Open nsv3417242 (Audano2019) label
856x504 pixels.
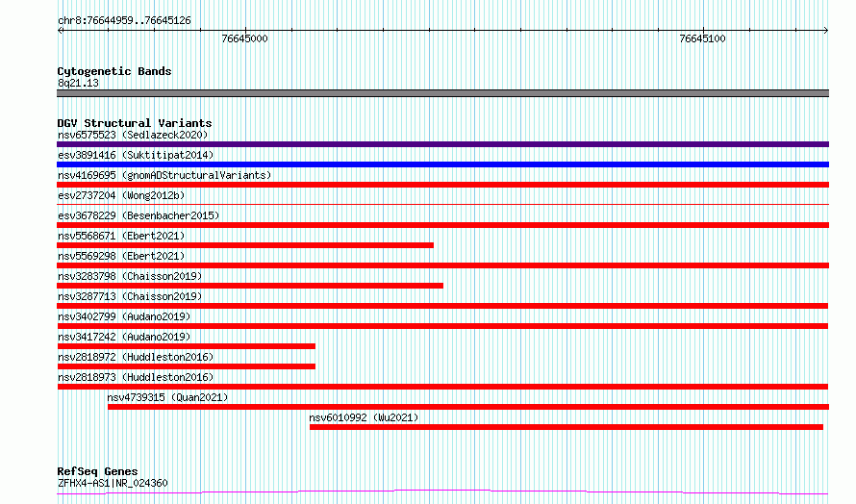[x=124, y=337]
